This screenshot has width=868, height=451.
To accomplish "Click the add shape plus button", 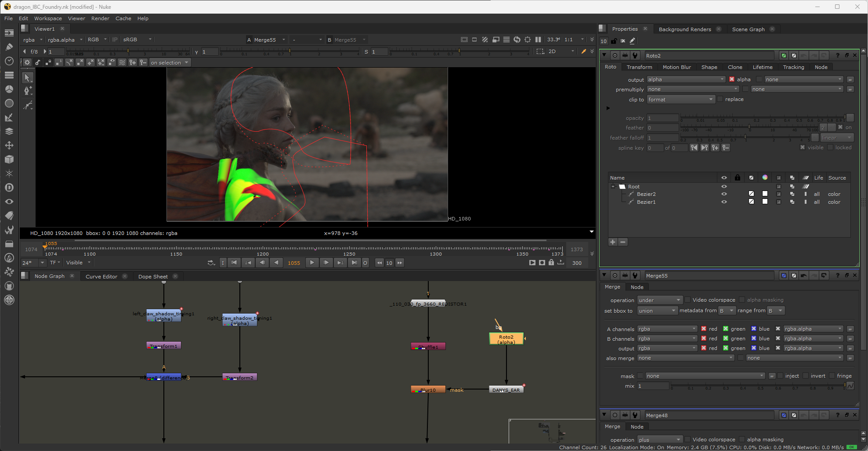I will (613, 242).
